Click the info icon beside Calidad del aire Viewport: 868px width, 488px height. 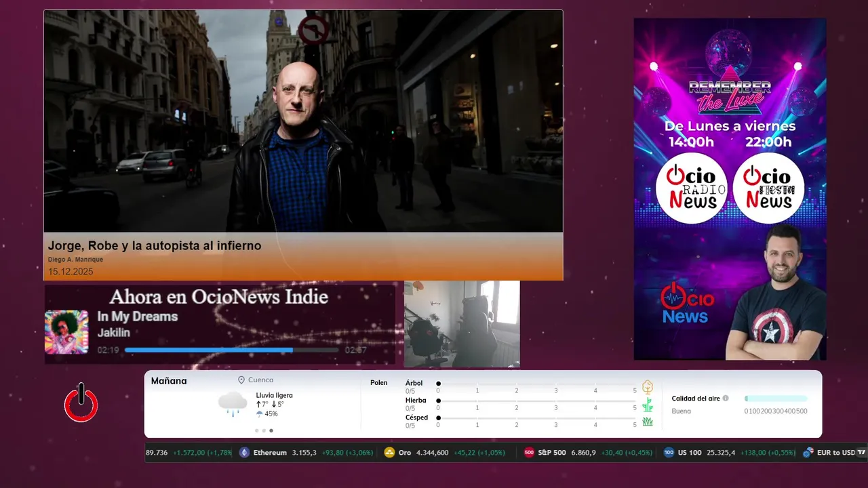pos(726,399)
